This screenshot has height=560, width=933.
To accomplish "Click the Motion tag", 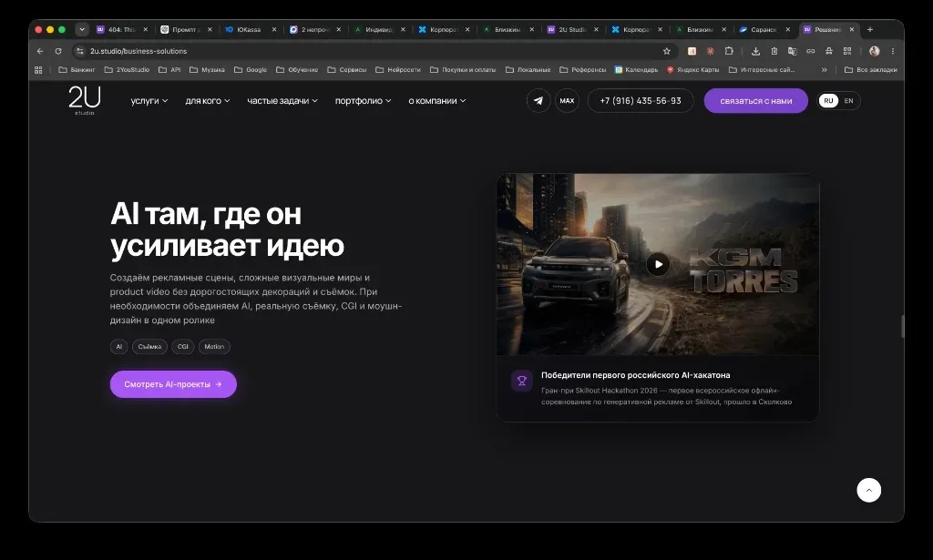I will coord(214,347).
